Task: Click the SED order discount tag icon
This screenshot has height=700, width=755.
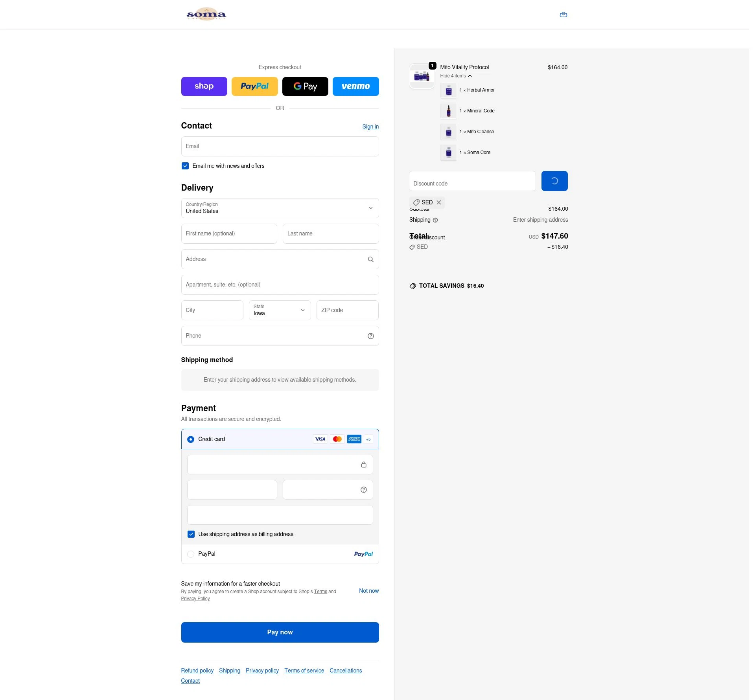Action: click(x=412, y=247)
